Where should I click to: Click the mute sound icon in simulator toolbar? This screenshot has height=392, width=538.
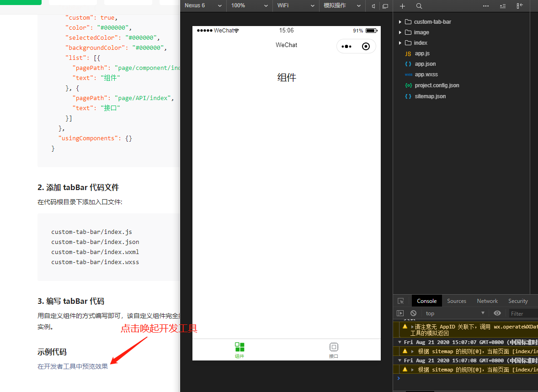coord(373,6)
